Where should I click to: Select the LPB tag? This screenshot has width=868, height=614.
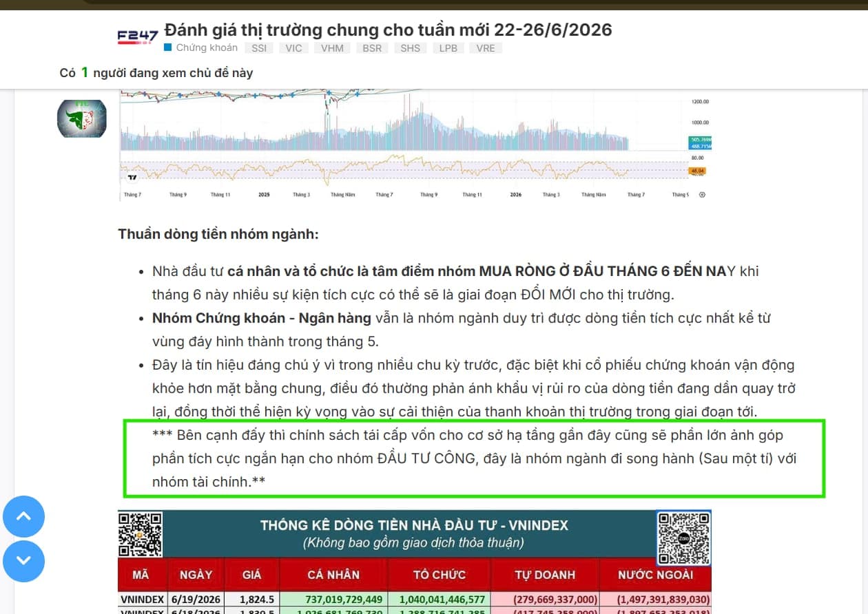pos(448,48)
